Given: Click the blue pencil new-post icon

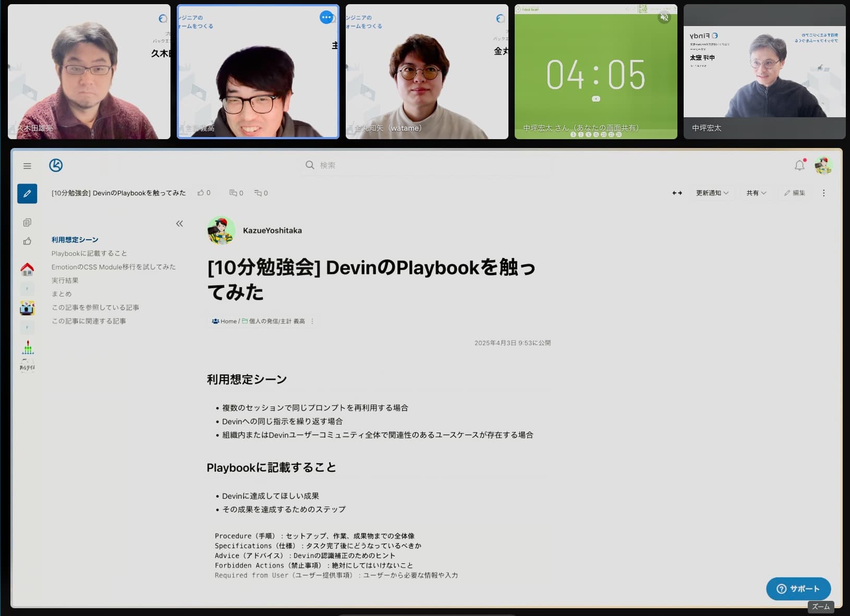Looking at the screenshot, I should click(27, 193).
